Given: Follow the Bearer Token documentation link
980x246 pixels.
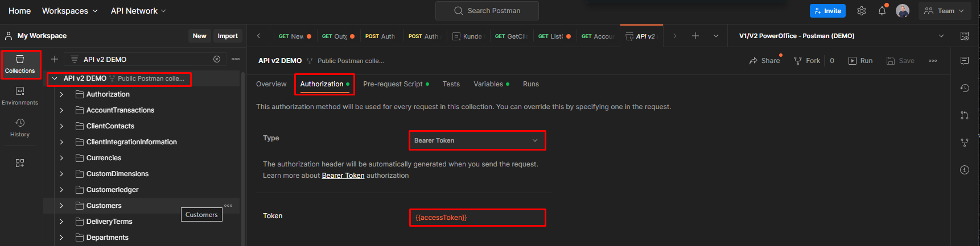Looking at the screenshot, I should [343, 176].
